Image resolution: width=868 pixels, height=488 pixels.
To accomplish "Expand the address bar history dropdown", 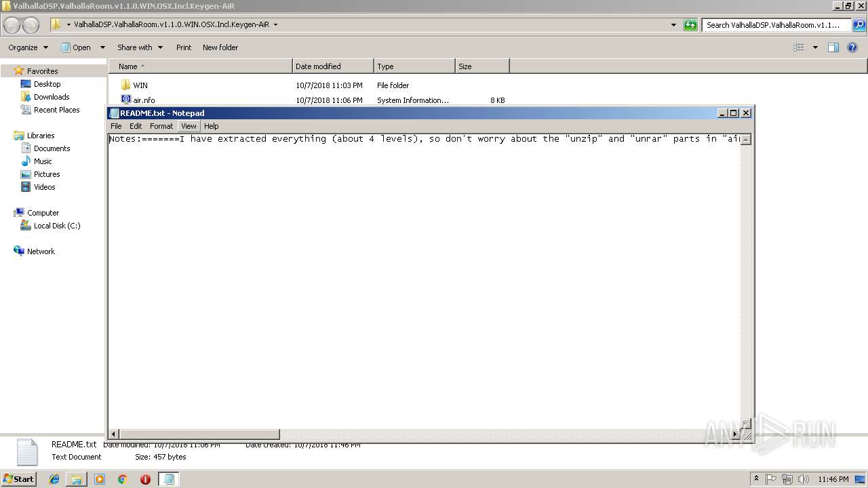I will pyautogui.click(x=673, y=25).
